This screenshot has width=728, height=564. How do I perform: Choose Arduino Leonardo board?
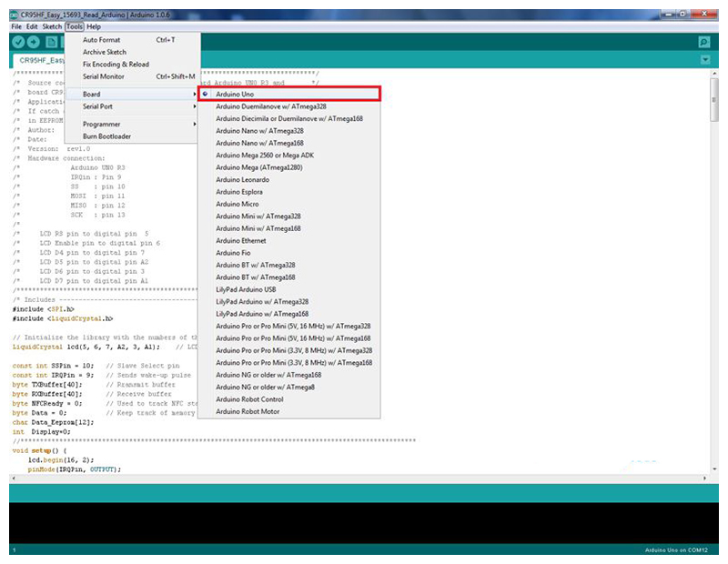[242, 179]
